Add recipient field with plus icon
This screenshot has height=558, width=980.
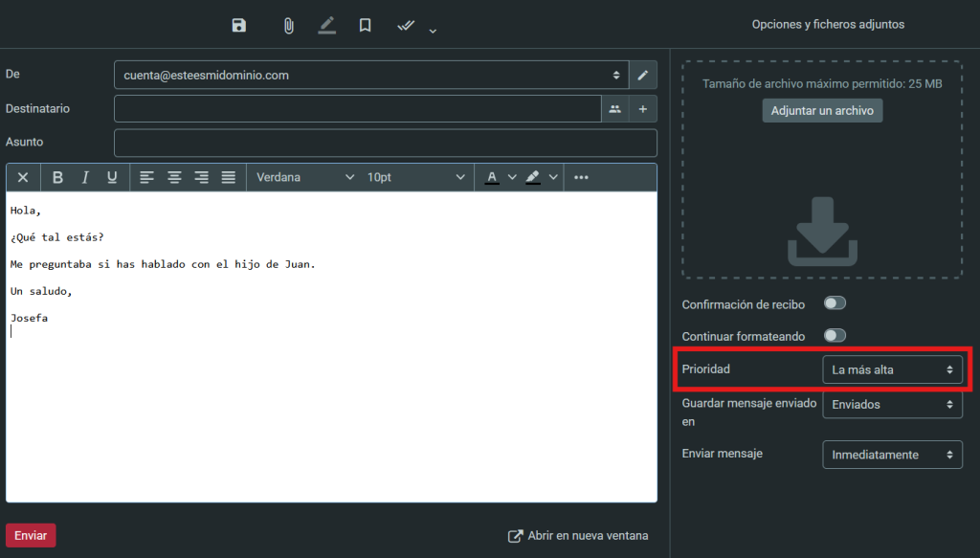pos(643,109)
